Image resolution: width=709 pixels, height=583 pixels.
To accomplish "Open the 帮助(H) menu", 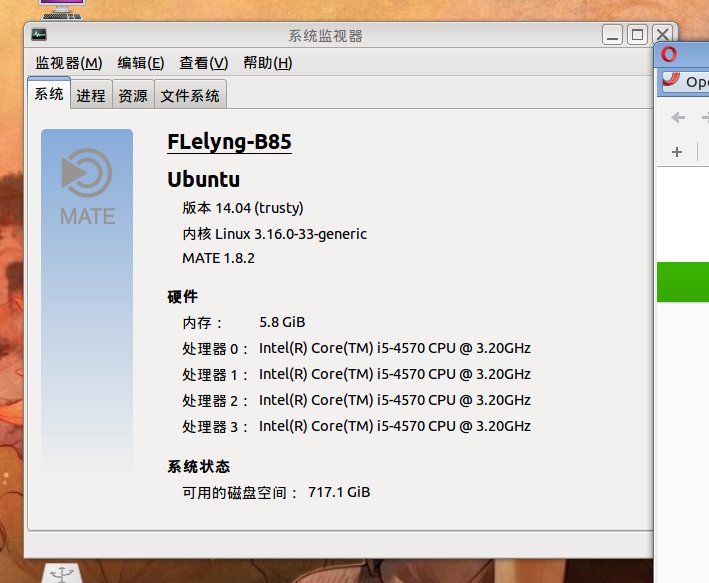I will [x=268, y=63].
